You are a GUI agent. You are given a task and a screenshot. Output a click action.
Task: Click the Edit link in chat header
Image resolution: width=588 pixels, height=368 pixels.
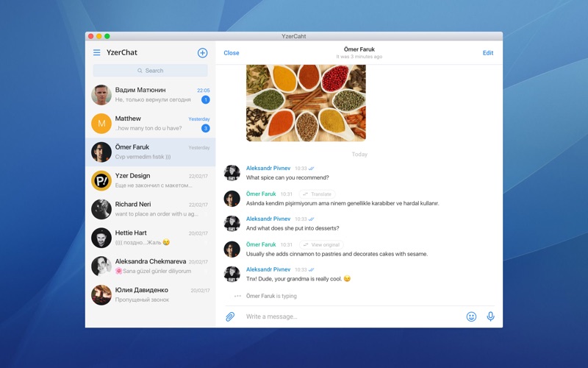point(488,53)
